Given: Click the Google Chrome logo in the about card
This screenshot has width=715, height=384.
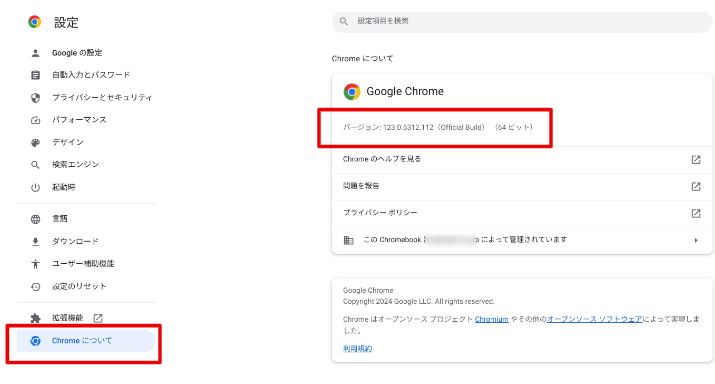Looking at the screenshot, I should click(352, 92).
